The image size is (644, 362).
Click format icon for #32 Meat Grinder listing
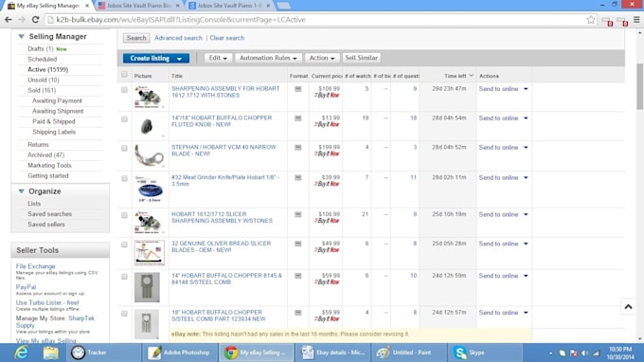298,177
